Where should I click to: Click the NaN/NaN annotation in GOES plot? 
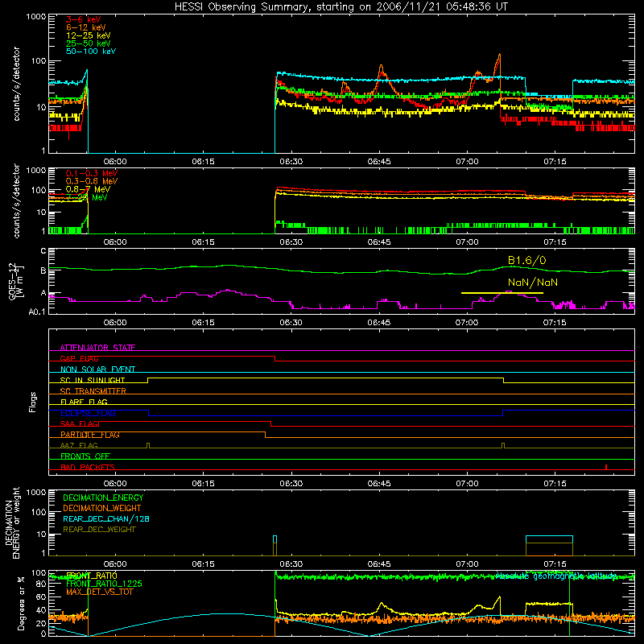coord(533,283)
